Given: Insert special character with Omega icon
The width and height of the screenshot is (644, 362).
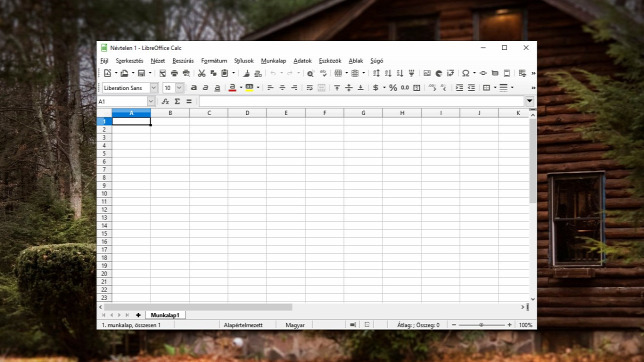Looking at the screenshot, I should 465,73.
